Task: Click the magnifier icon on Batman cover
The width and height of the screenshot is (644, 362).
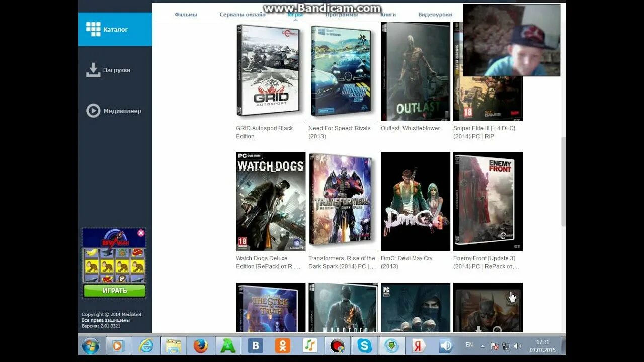Action: point(497,330)
